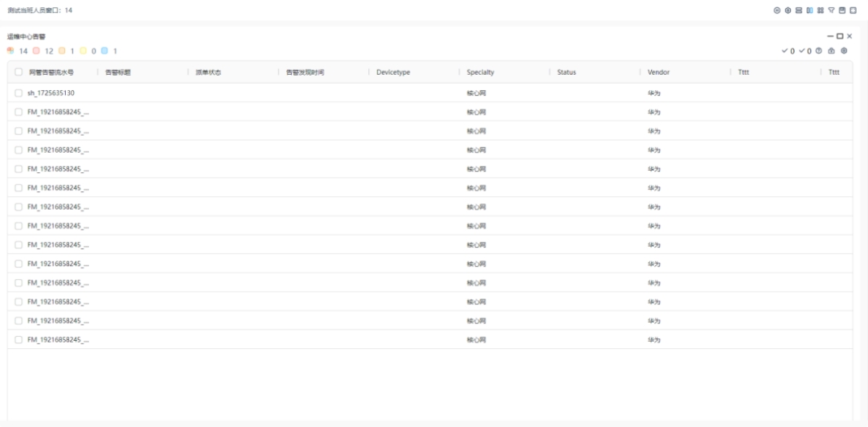Tick the select-all checkbox in table header
The width and height of the screenshot is (868, 427).
click(18, 72)
